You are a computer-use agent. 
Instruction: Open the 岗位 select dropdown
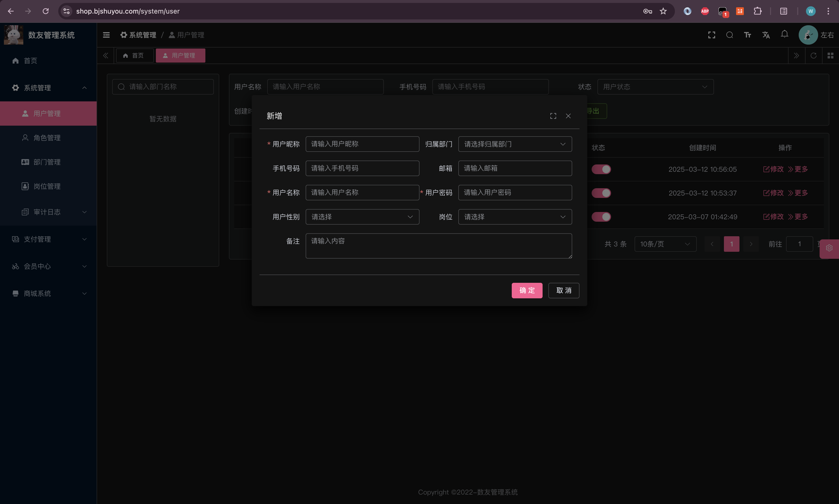[x=515, y=217]
